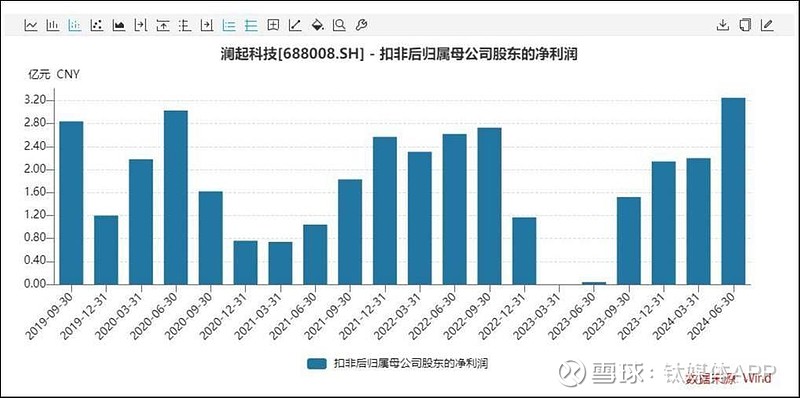The width and height of the screenshot is (800, 398).
Task: Click the magnifier zoom icon
Action: [339, 25]
